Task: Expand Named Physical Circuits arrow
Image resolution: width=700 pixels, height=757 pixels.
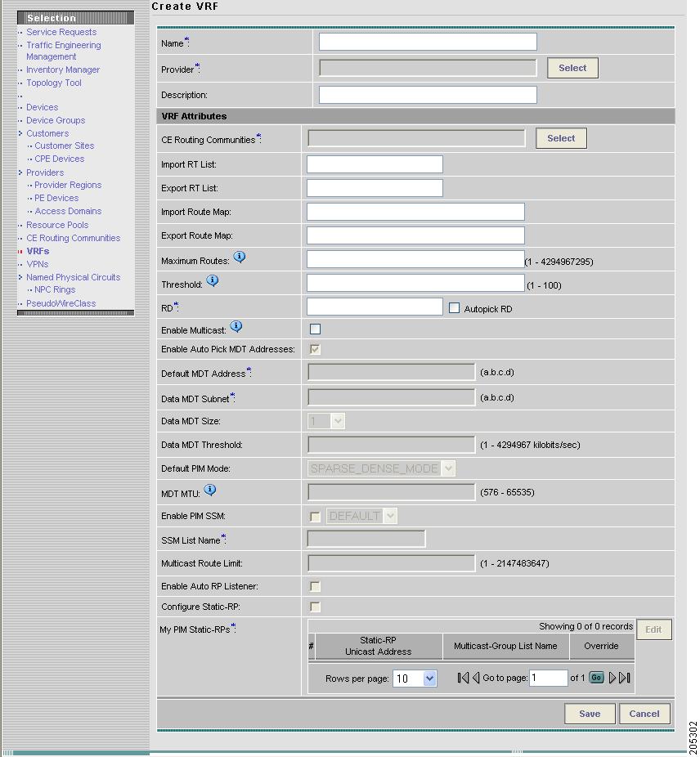Action: 20,277
